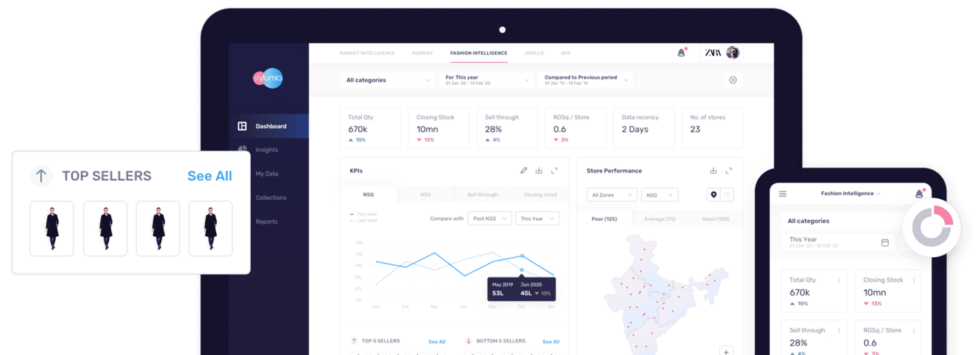Switch Store Performance to map pin view
980x355 pixels.
(x=713, y=195)
